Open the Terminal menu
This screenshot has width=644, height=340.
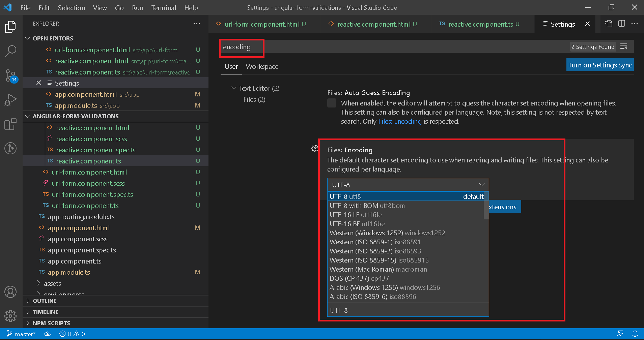tap(164, 7)
